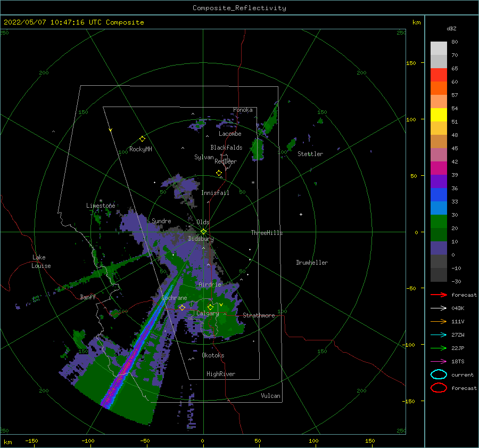Screen dimensions: 479x448
Task: Click the Banff label
Action: pos(88,297)
